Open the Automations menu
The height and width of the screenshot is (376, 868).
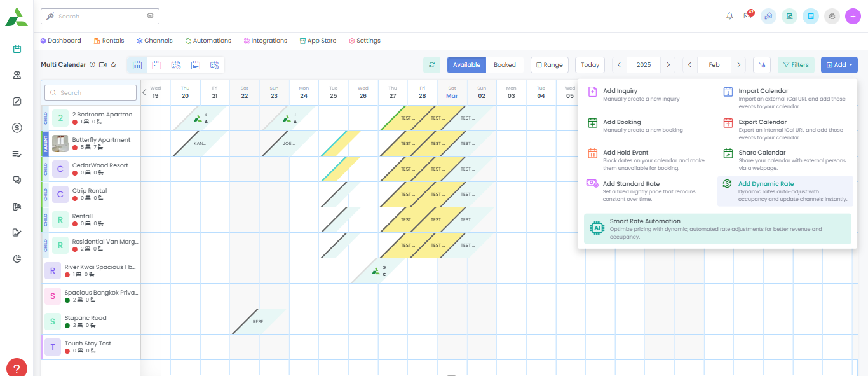(x=208, y=41)
